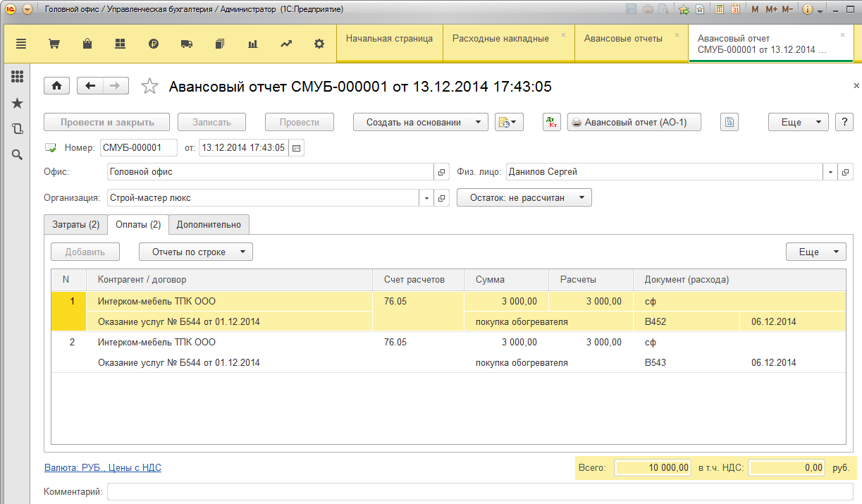Open the Офис field's open-form icon
This screenshot has width=862, height=504.
pos(442,172)
